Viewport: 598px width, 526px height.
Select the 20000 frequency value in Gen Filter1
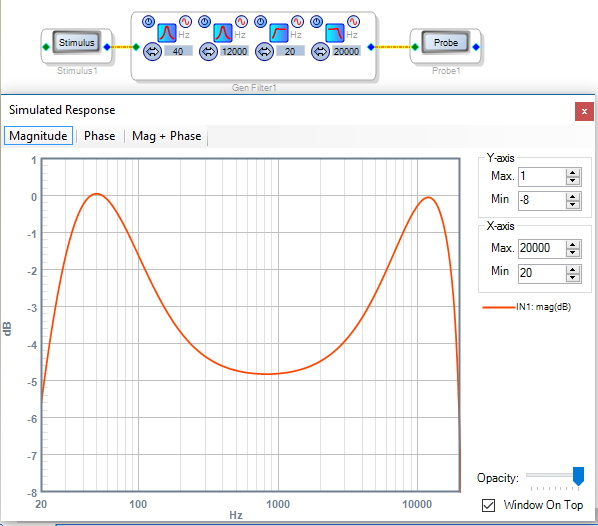pos(346,51)
